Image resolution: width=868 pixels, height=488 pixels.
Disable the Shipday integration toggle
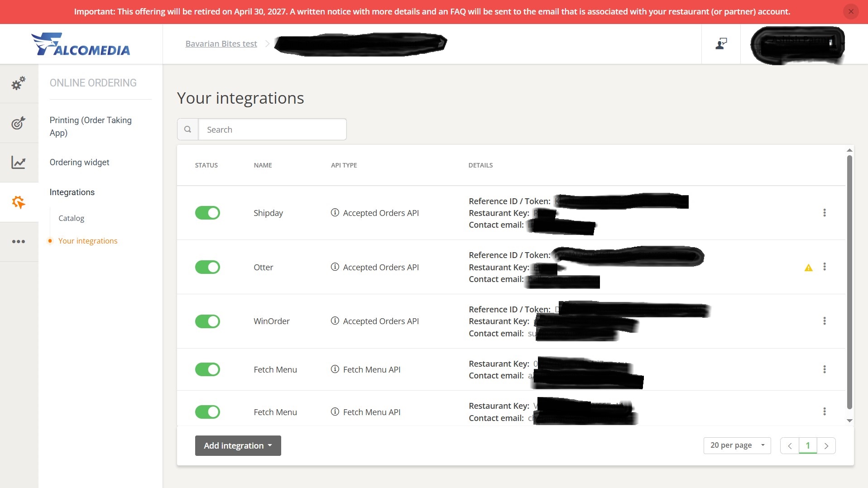[207, 213]
